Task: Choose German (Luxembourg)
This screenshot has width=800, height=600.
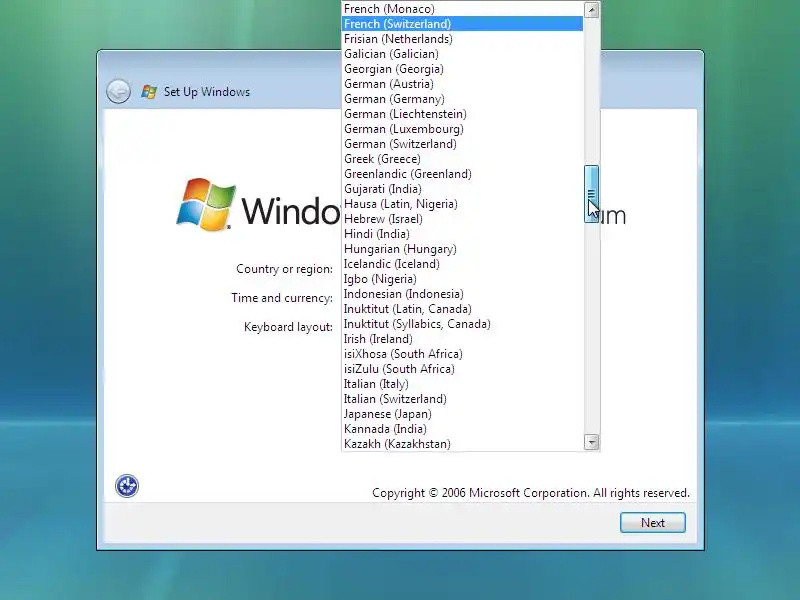Action: click(x=462, y=129)
